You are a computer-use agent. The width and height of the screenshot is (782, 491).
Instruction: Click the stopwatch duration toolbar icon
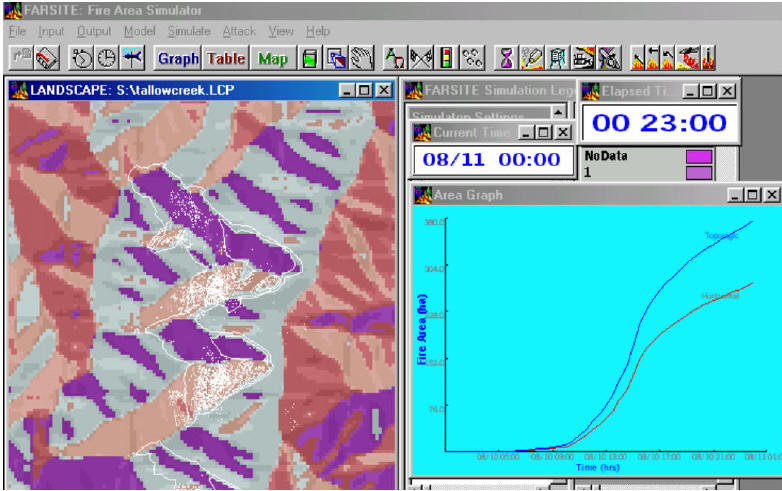click(x=81, y=58)
